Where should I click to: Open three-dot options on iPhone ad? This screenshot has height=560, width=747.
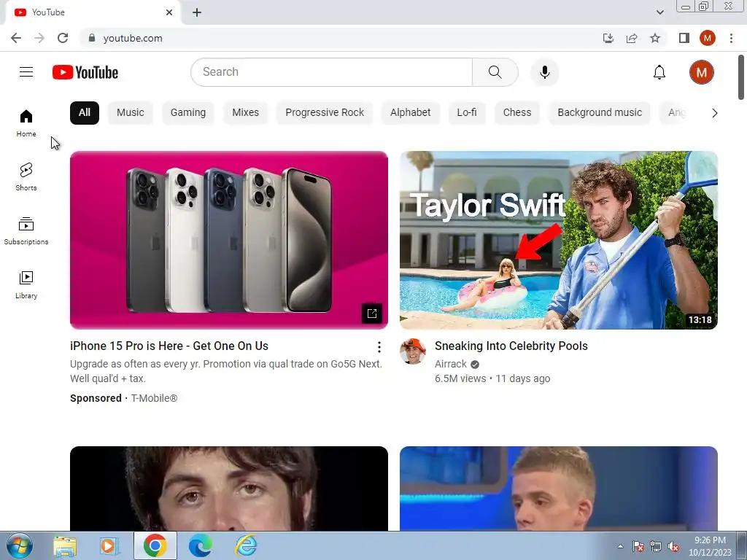pos(379,346)
